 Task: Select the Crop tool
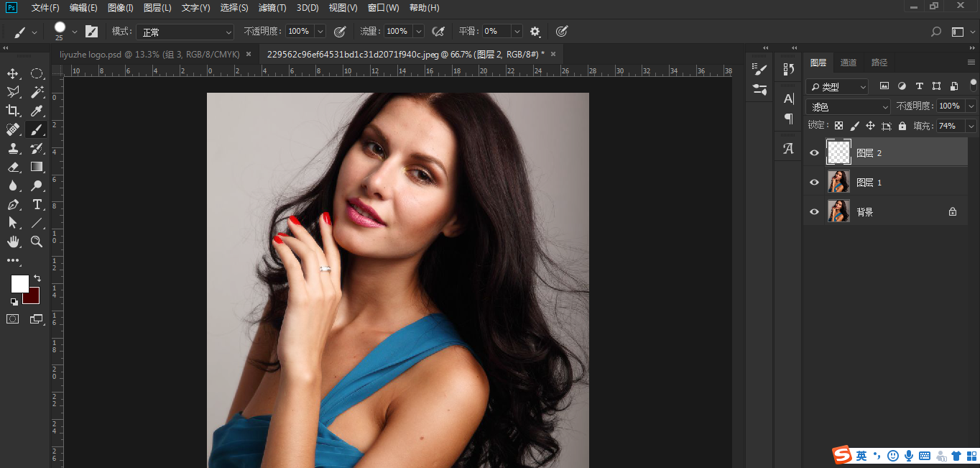[13, 111]
